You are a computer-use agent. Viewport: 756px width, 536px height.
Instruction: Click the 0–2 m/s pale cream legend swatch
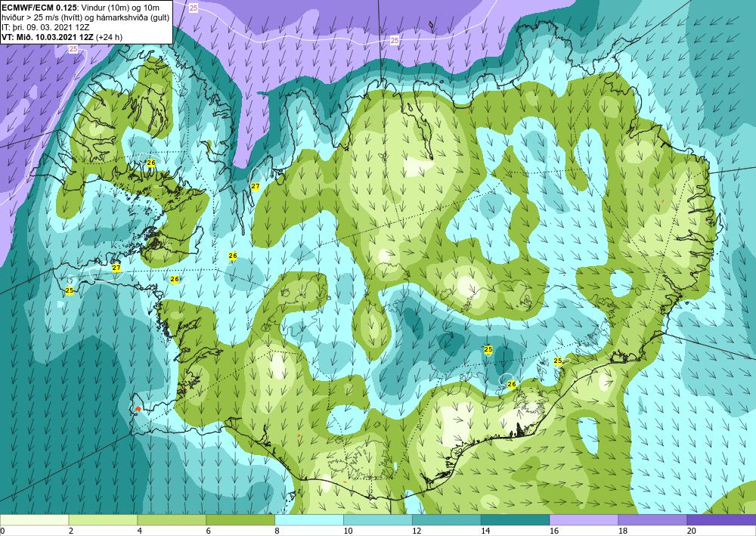(35, 520)
